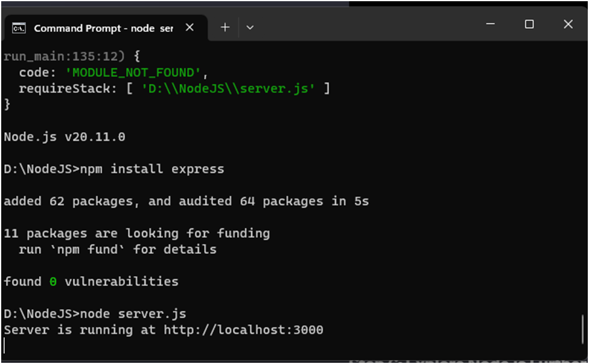Image resolution: width=589 pixels, height=364 pixels.
Task: Click the '11 packages are looking for funding' line
Action: click(x=137, y=233)
